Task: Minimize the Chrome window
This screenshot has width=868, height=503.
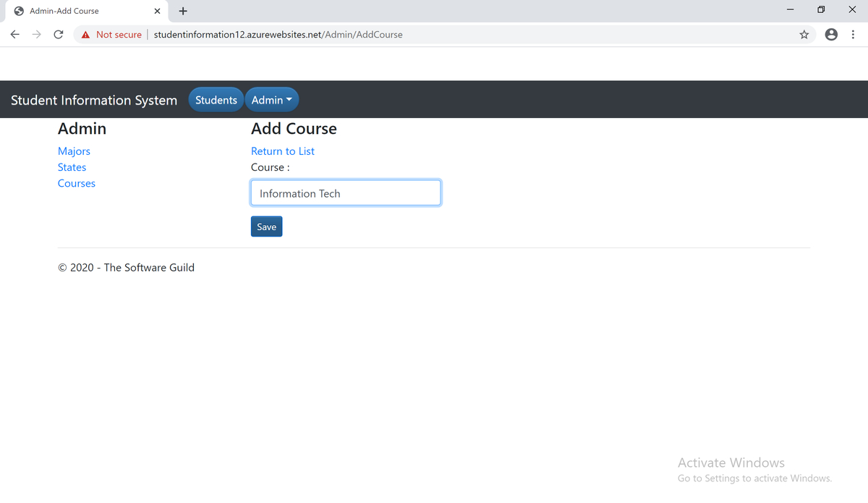Action: [791, 11]
